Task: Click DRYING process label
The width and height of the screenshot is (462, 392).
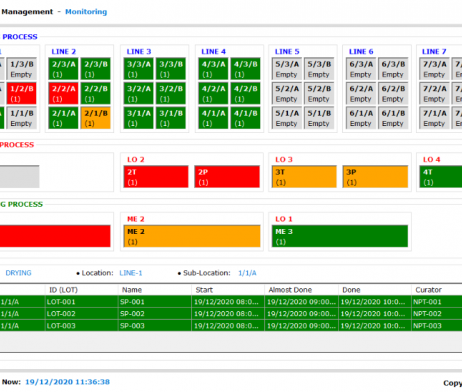Action: [18, 273]
